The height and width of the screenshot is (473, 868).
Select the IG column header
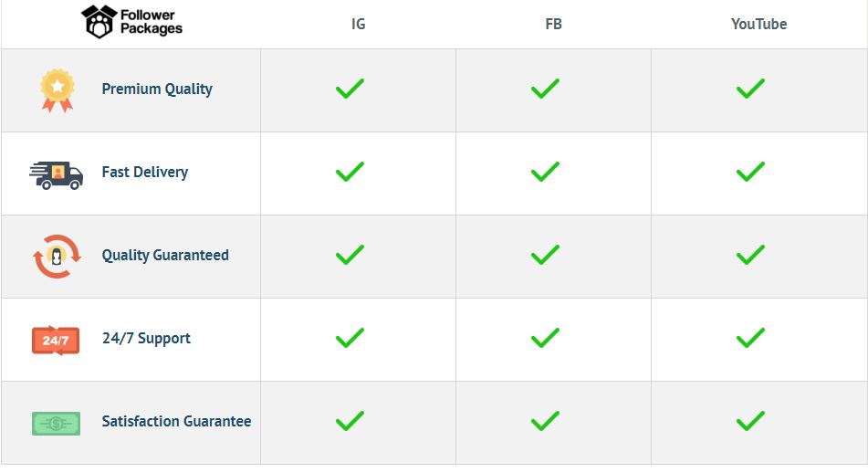358,25
